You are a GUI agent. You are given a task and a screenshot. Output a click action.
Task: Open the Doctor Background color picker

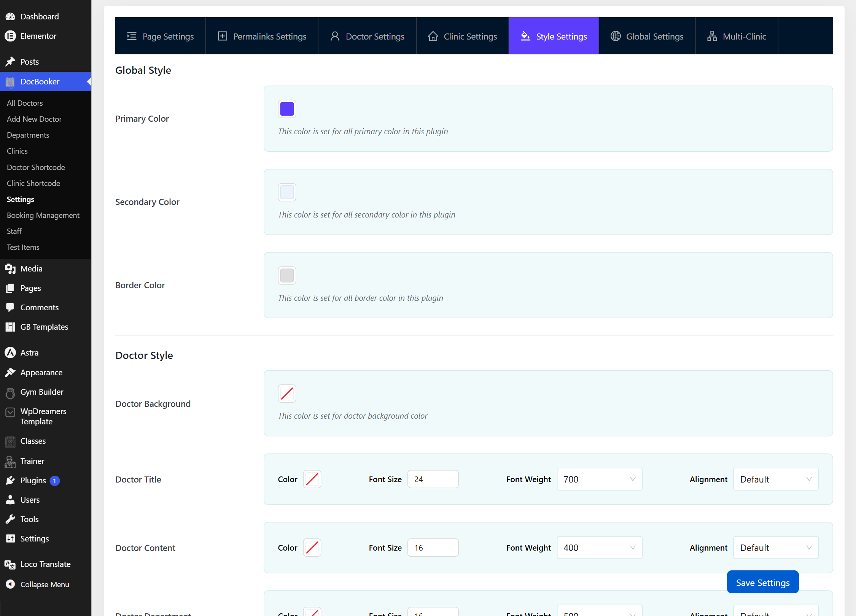[x=287, y=394]
